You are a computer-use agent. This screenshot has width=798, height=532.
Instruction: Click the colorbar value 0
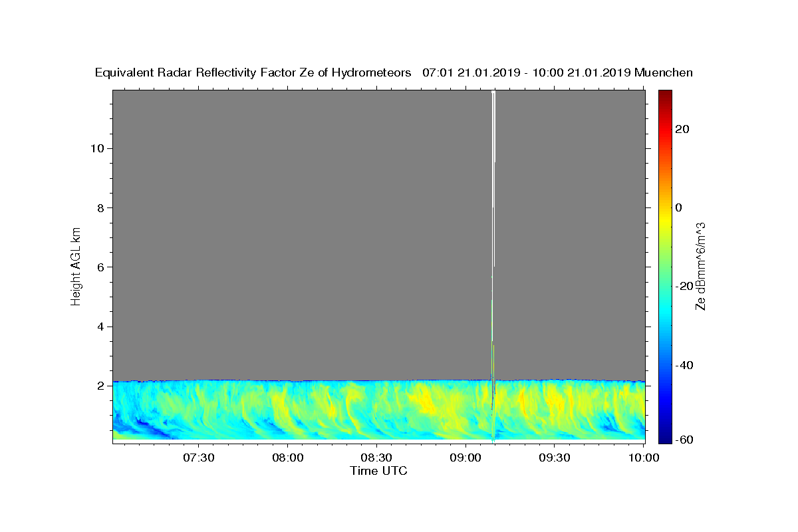679,207
